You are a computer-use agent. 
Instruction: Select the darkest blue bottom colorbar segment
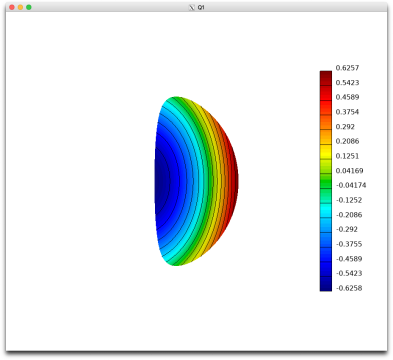pos(326,284)
